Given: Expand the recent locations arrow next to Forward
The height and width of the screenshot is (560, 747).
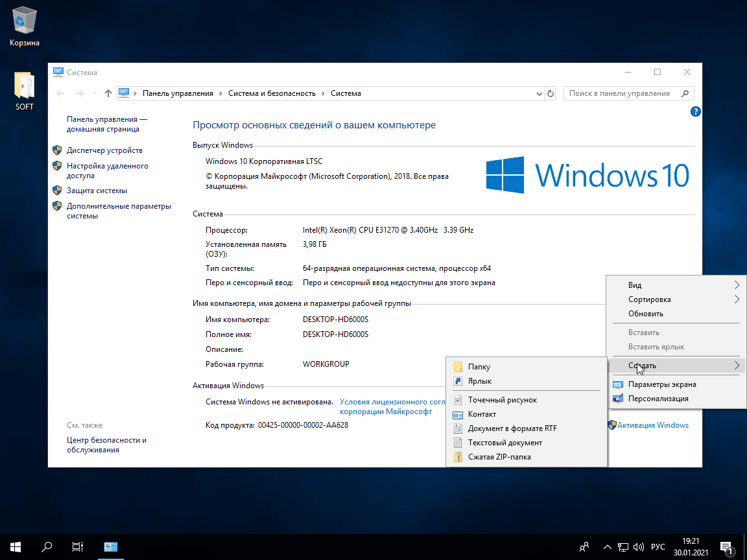Looking at the screenshot, I should [95, 93].
